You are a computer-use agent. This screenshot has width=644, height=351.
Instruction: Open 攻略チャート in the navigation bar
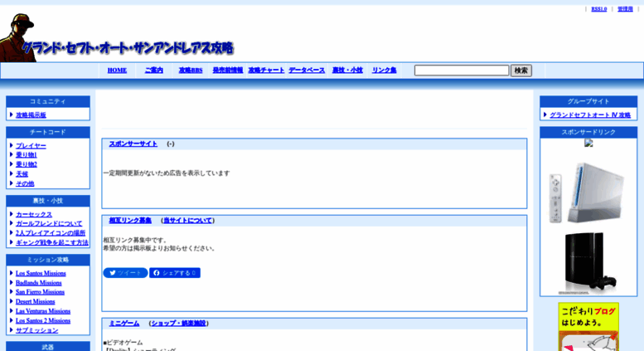(266, 71)
